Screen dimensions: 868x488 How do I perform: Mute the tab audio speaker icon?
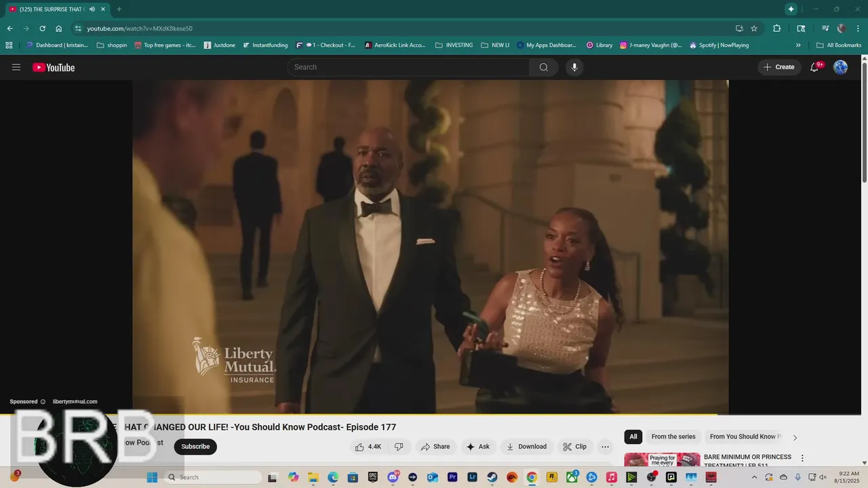[x=92, y=9]
